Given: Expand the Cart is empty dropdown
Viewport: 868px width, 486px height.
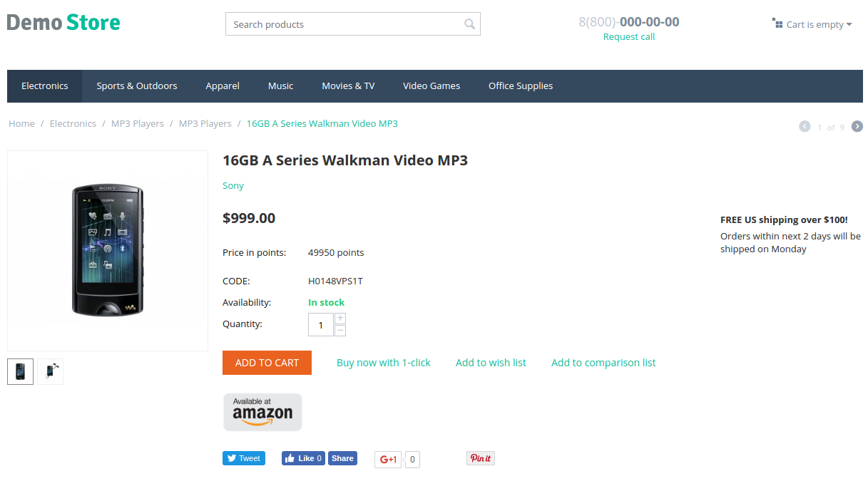Looking at the screenshot, I should pyautogui.click(x=812, y=24).
